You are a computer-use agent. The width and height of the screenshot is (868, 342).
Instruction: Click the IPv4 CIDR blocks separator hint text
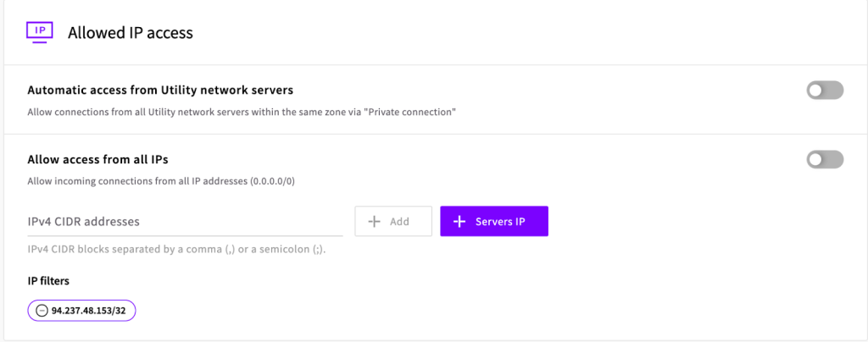pyautogui.click(x=177, y=249)
